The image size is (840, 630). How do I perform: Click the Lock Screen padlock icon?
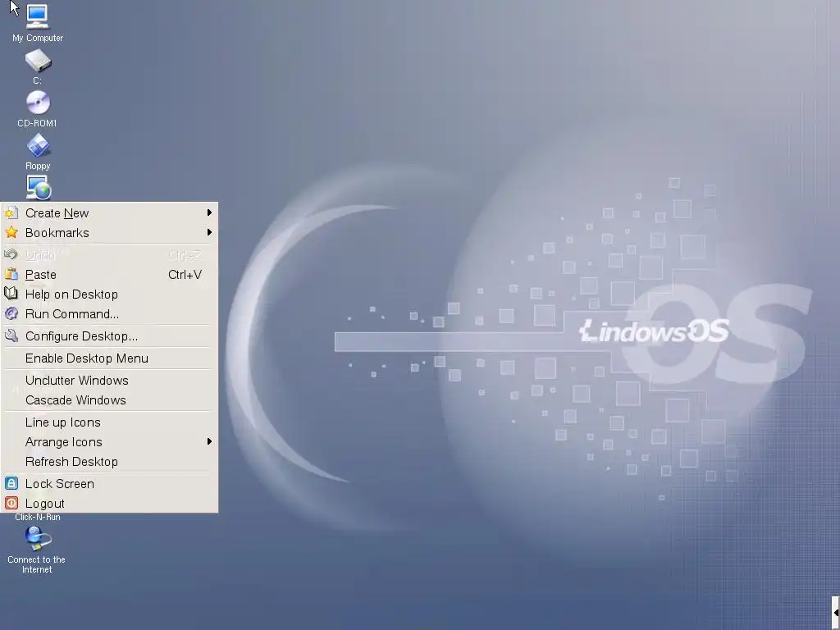click(11, 483)
